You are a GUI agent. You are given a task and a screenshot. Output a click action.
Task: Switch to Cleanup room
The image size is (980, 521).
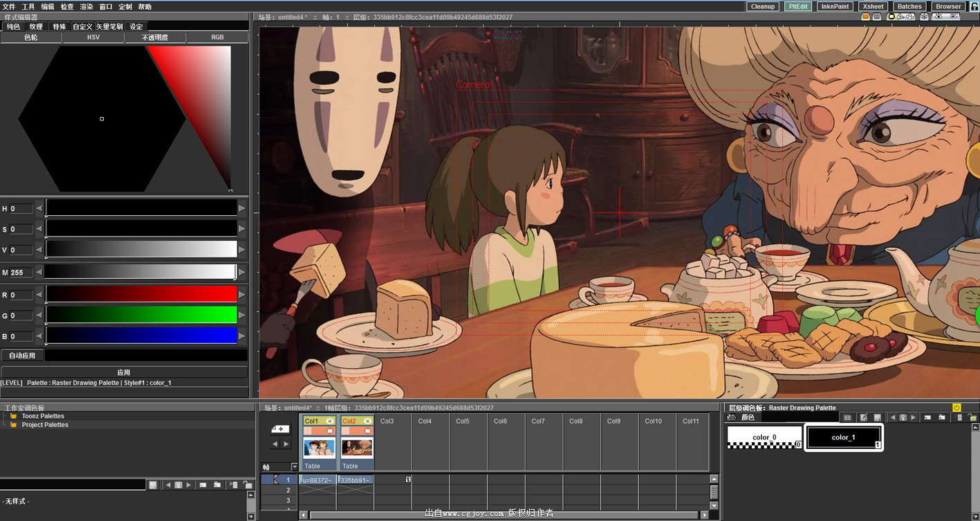click(x=763, y=6)
